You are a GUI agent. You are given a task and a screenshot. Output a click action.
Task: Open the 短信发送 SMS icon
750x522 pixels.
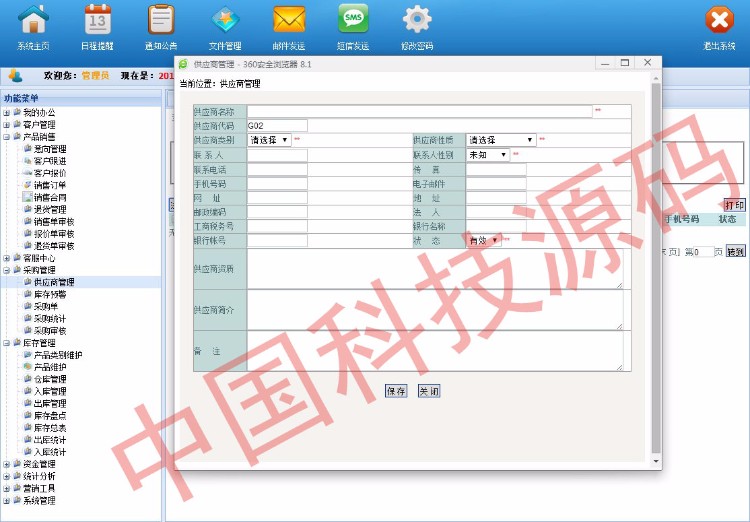point(353,18)
